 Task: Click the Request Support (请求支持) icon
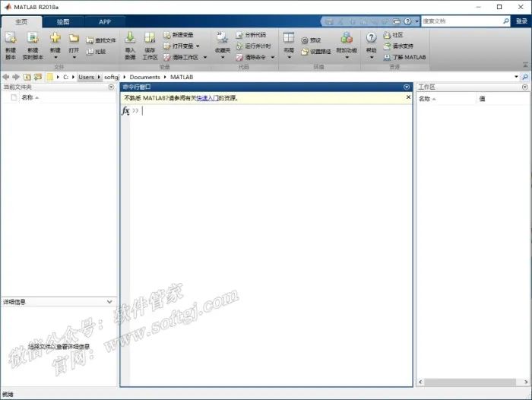[x=387, y=46]
